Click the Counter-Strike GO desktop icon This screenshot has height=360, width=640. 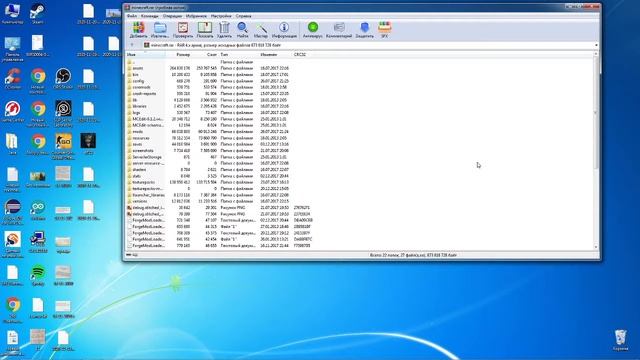pyautogui.click(x=63, y=146)
